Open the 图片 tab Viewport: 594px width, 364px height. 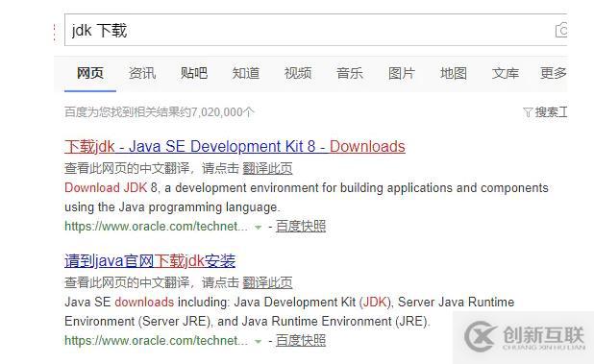pyautogui.click(x=402, y=73)
